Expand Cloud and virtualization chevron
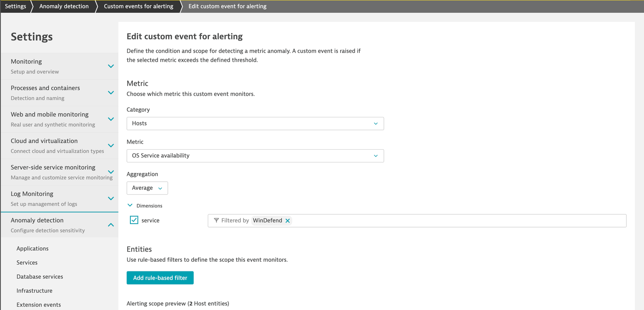This screenshot has width=644, height=310. 111,146
